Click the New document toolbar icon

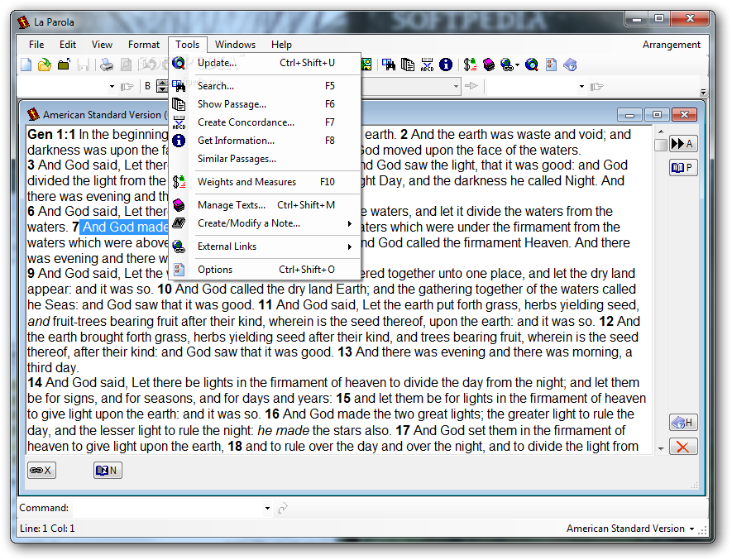[x=26, y=65]
